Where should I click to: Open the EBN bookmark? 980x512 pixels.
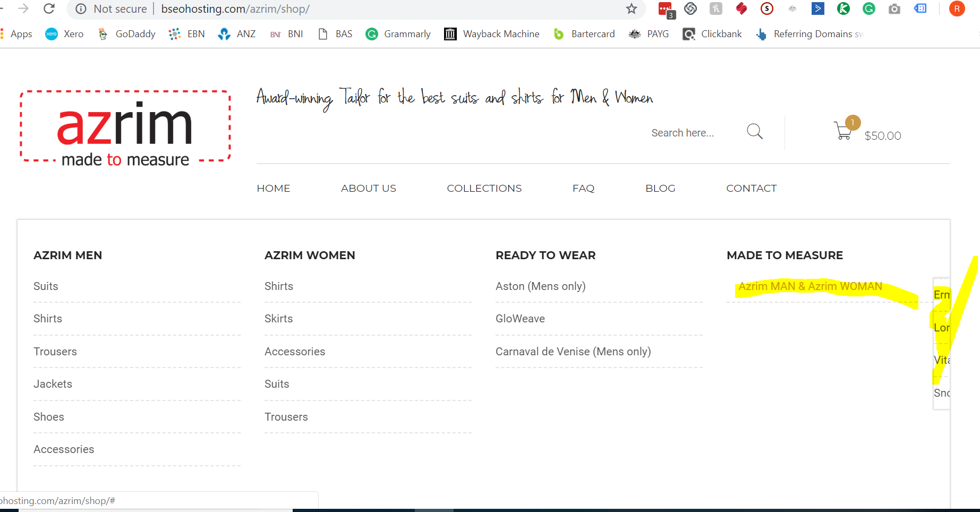point(186,34)
